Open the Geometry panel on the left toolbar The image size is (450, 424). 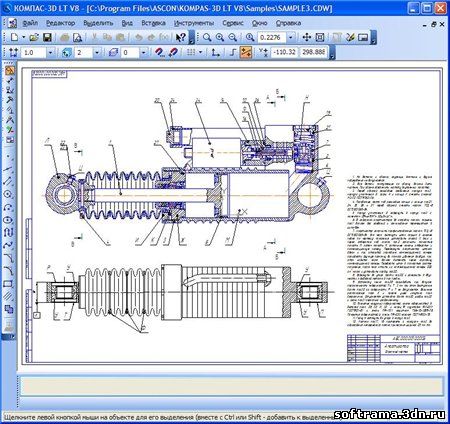click(10, 70)
